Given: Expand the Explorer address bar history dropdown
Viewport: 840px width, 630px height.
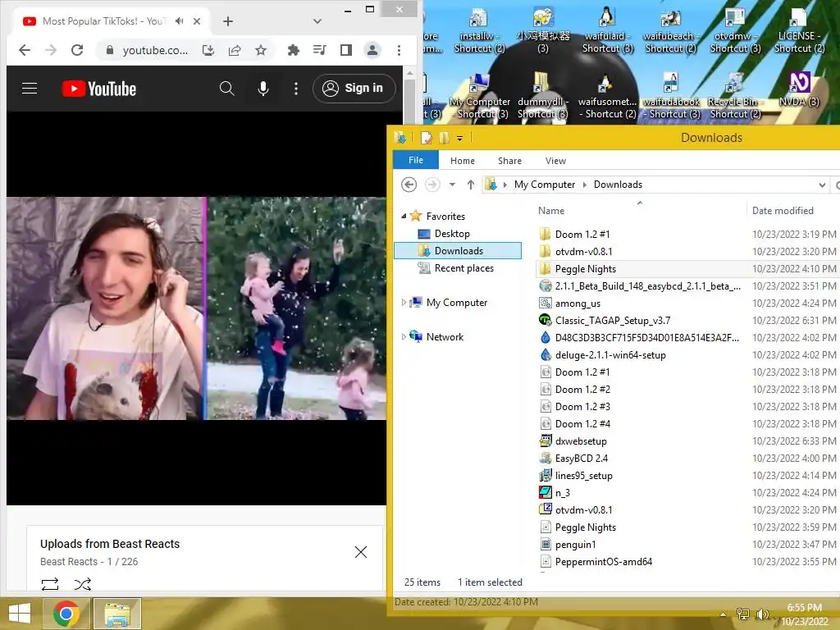Looking at the screenshot, I should click(x=822, y=185).
